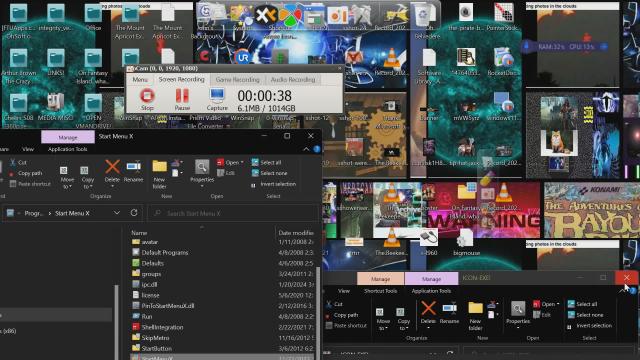
Task: Select the PinToStartMenuX.dll file
Action: click(223, 306)
